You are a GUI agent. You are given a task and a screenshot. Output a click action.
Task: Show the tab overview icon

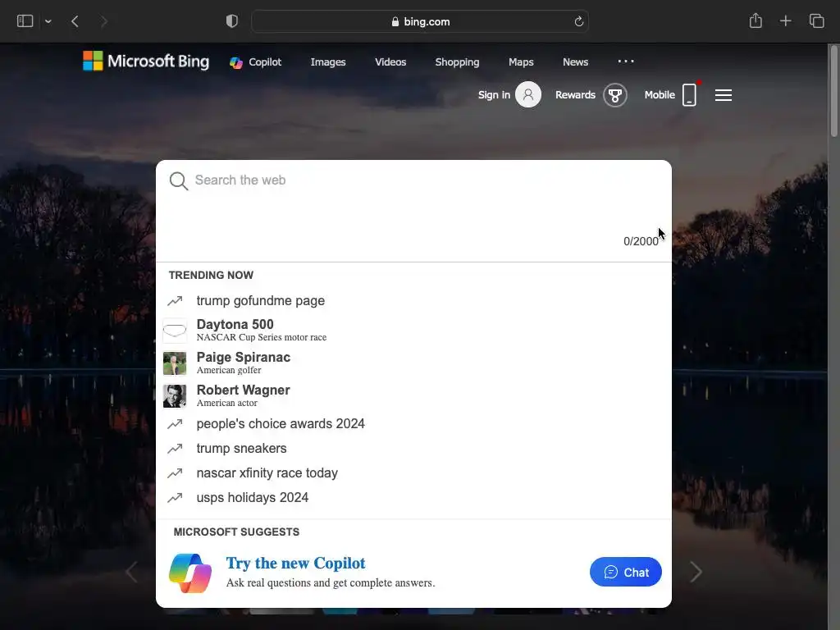coord(816,21)
